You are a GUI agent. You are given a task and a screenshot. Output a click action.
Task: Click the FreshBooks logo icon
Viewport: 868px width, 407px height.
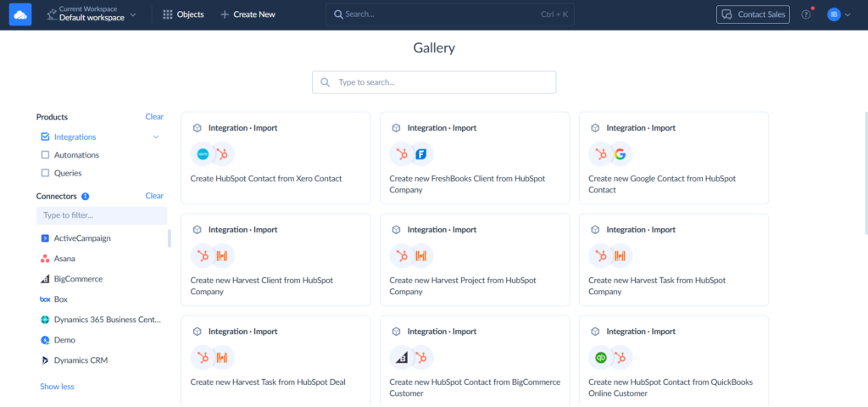422,154
